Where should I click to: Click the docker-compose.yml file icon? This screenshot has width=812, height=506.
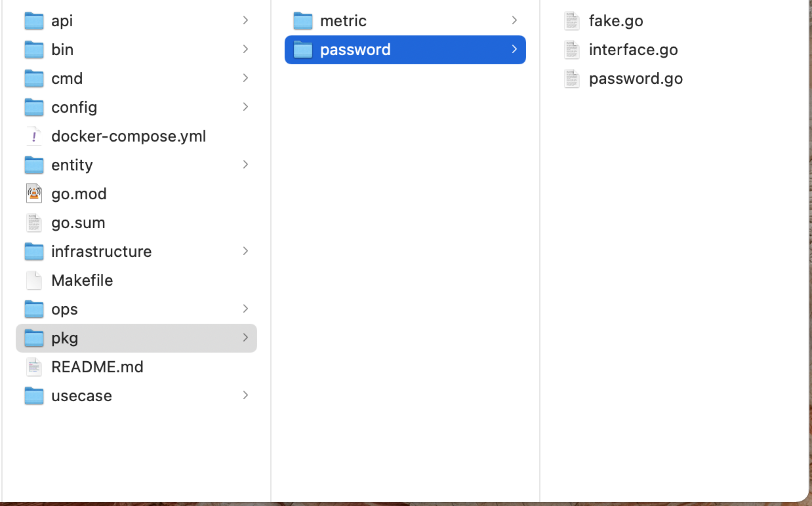34,136
